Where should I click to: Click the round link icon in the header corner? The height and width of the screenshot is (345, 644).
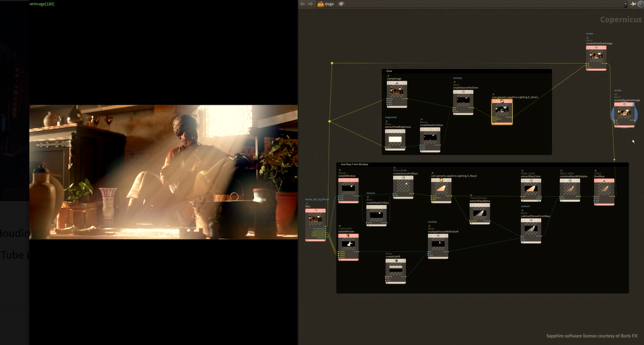[640, 4]
